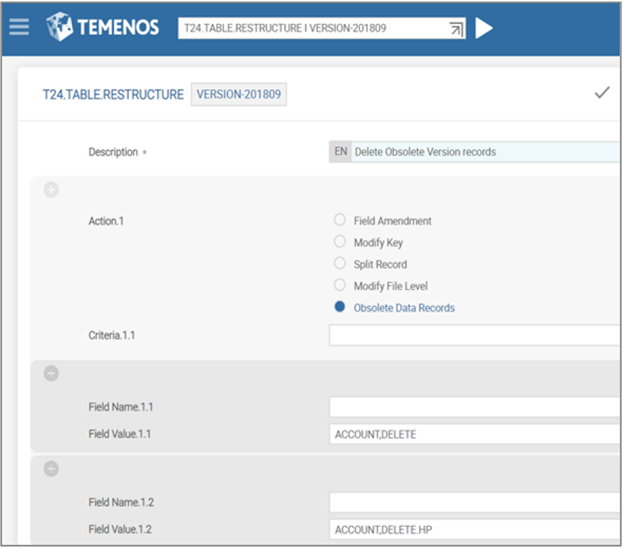The image size is (624, 549).
Task: Click the VERSION-201809 record ID box
Action: [x=238, y=94]
